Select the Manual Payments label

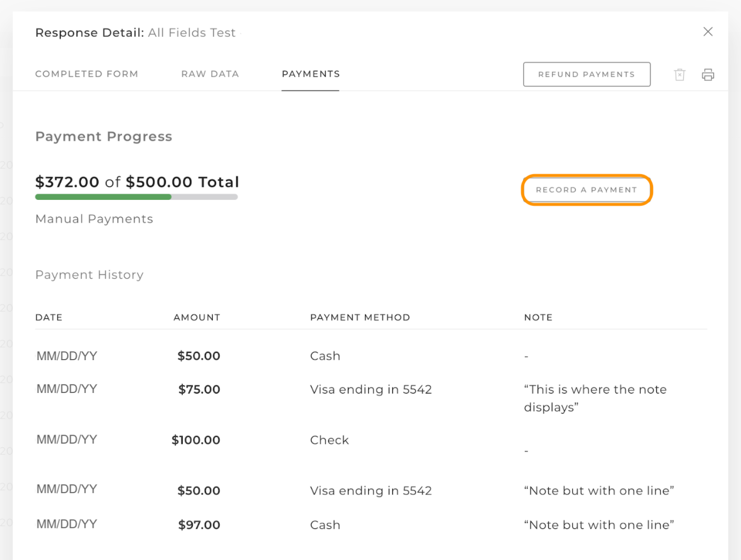[x=94, y=219]
